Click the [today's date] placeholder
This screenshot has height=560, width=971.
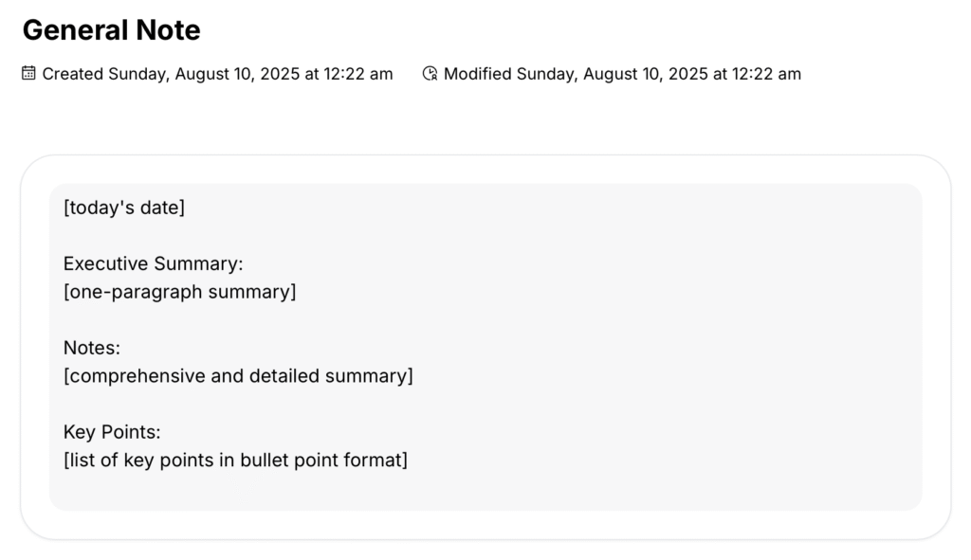[x=124, y=208]
